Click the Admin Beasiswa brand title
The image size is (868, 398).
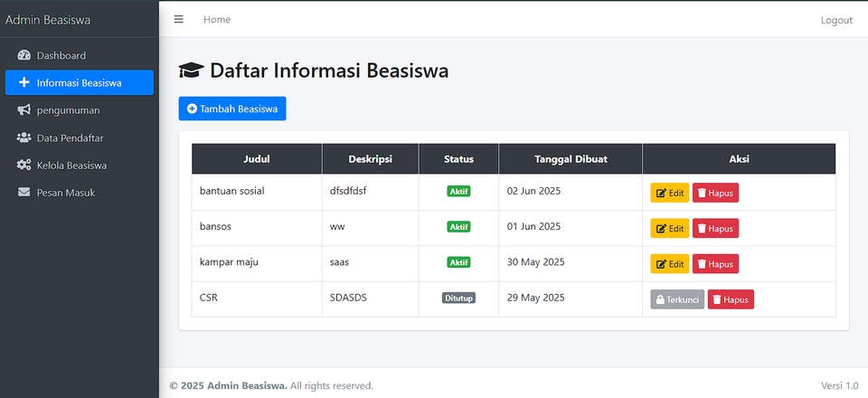click(x=48, y=19)
